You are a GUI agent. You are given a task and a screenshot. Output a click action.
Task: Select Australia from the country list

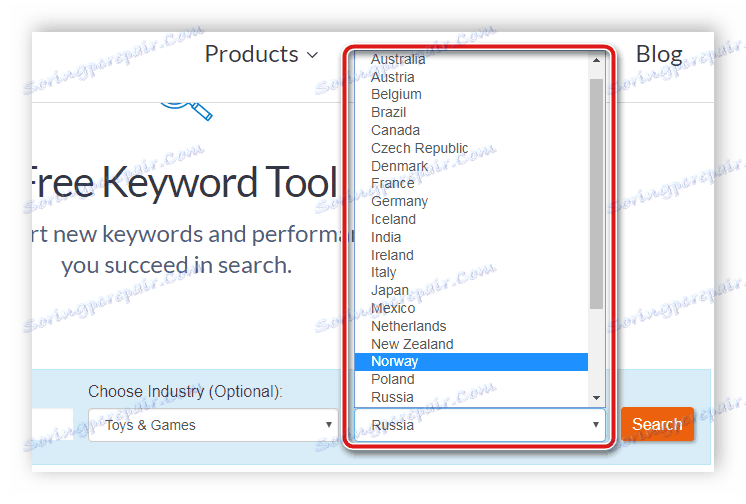pyautogui.click(x=471, y=59)
